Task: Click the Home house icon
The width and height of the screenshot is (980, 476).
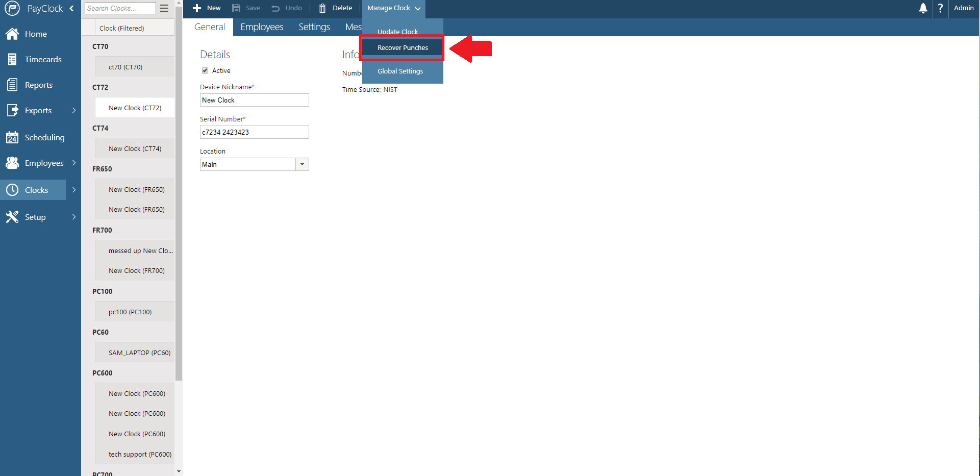Action: 12,34
